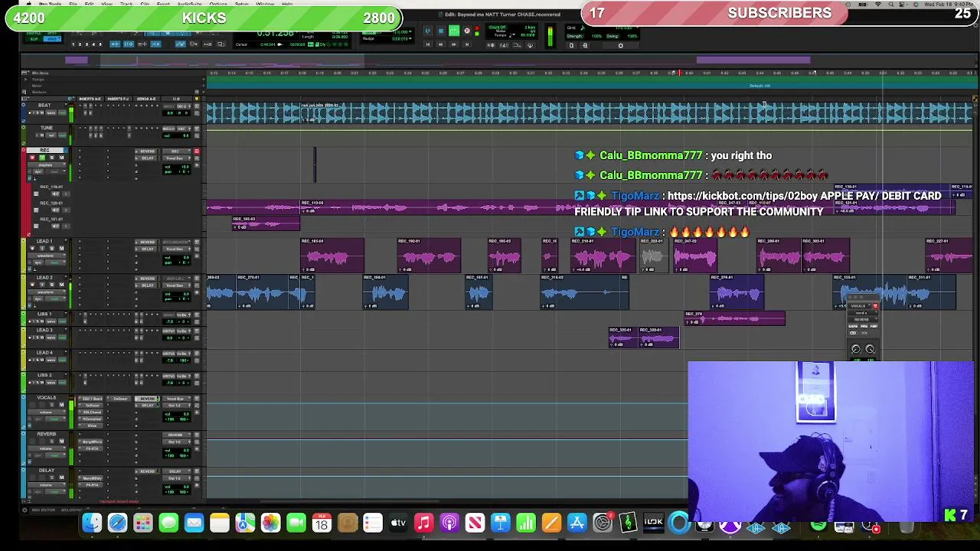The width and height of the screenshot is (980, 551).
Task: Record-arm the LEAD 1 track
Action: click(x=33, y=248)
